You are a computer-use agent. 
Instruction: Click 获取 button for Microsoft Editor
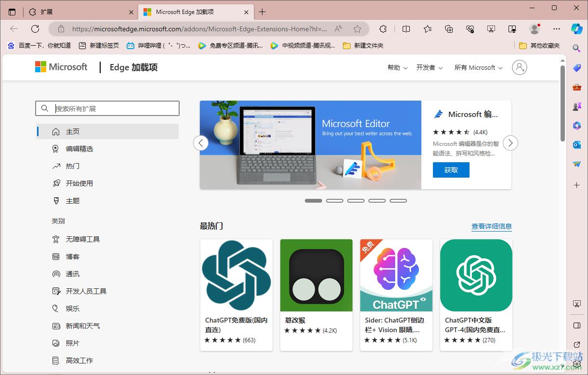451,170
